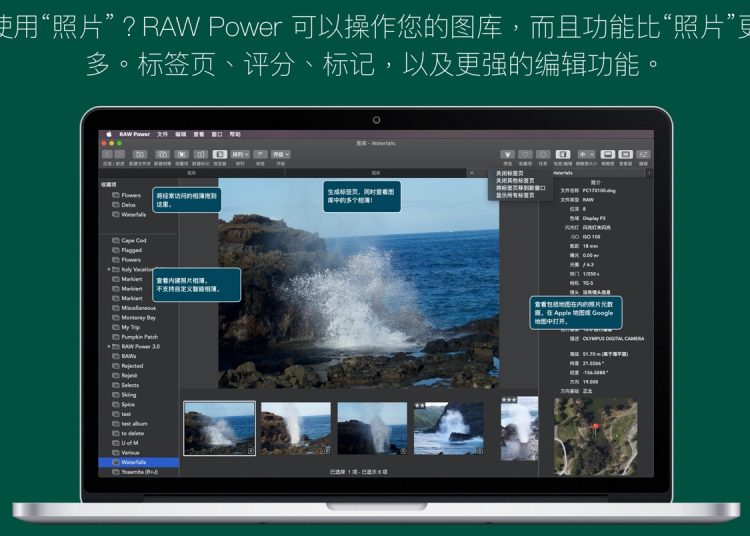750x536 pixels.
Task: Expand the Italy Vacation folder
Action: 109,269
